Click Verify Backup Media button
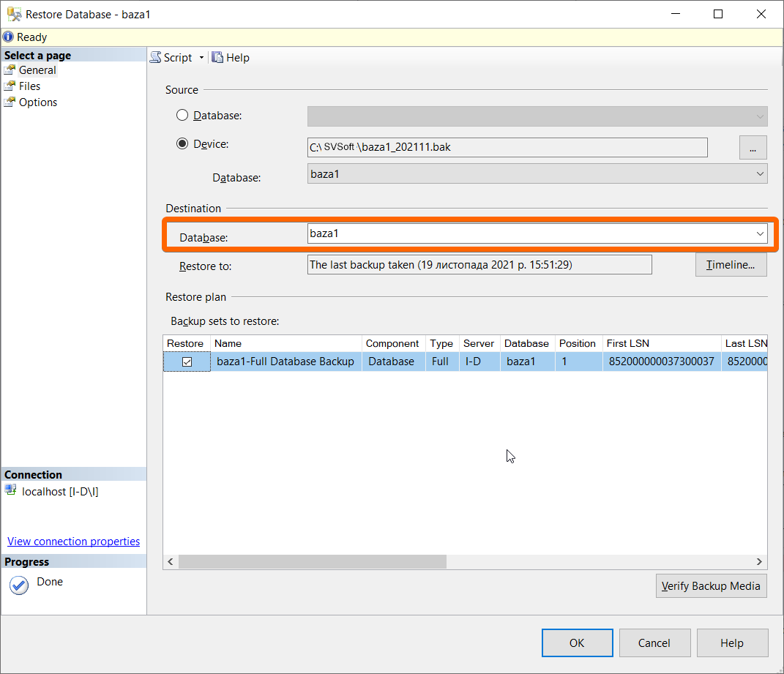The height and width of the screenshot is (674, 784). coord(711,586)
